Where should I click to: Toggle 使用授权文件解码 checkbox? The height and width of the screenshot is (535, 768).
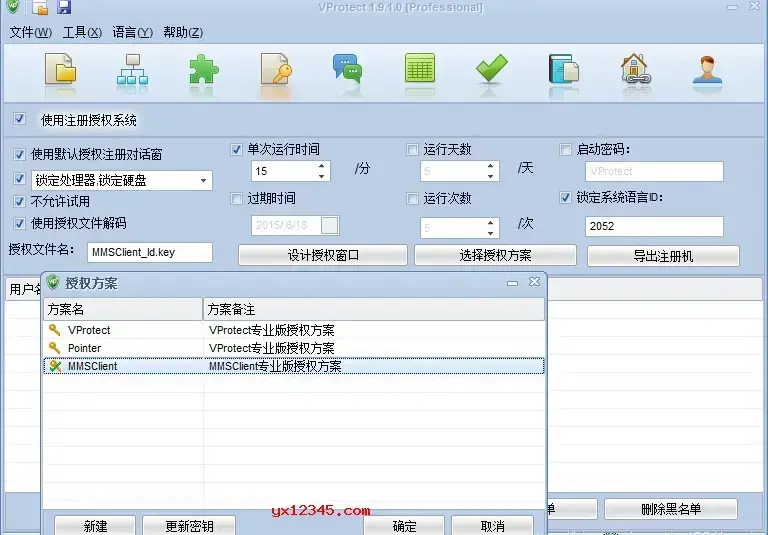[x=19, y=223]
